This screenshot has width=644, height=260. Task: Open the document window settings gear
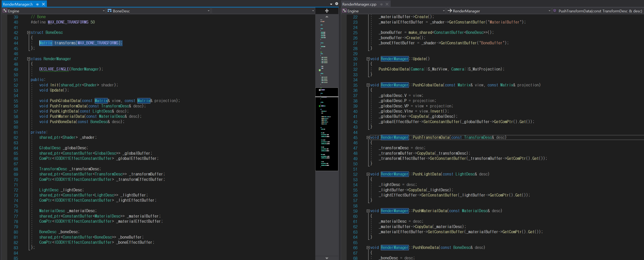click(x=337, y=4)
